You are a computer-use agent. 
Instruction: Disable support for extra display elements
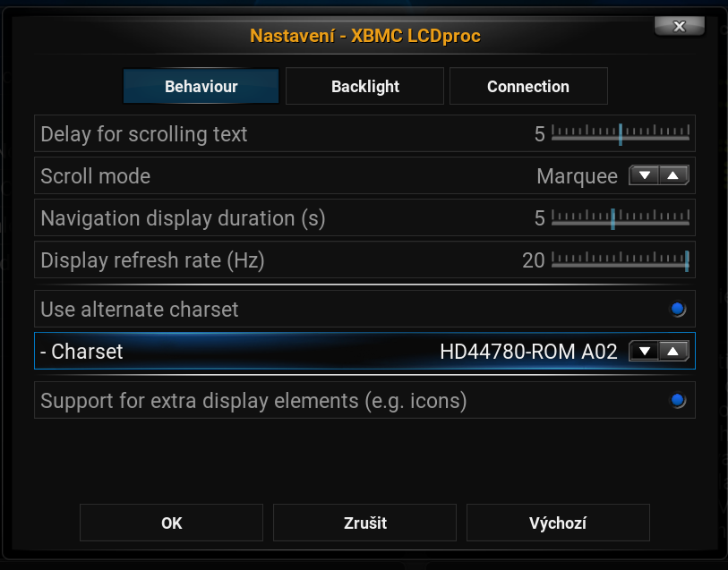point(678,400)
